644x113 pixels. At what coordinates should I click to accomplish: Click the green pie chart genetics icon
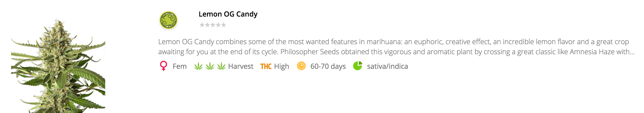[x=357, y=66]
